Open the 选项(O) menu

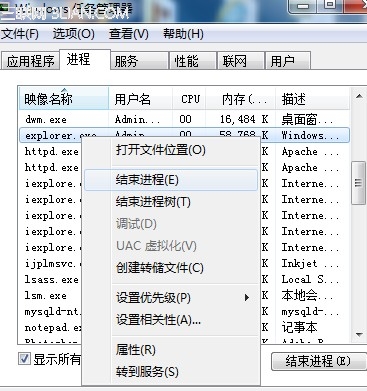point(73,34)
